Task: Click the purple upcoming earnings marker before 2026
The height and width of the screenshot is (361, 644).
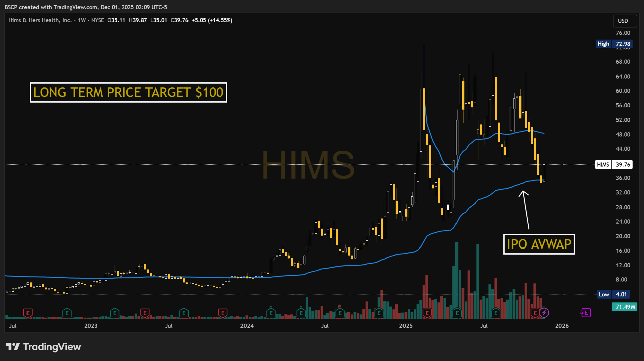Action: tap(586, 313)
